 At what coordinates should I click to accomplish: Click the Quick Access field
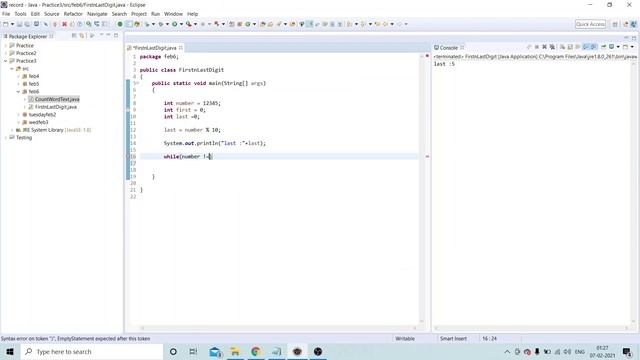pos(590,24)
